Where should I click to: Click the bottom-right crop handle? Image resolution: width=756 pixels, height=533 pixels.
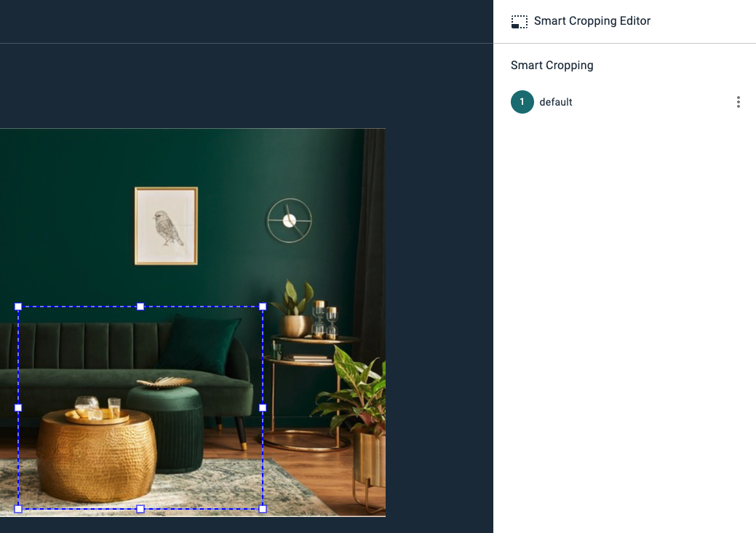tap(263, 509)
